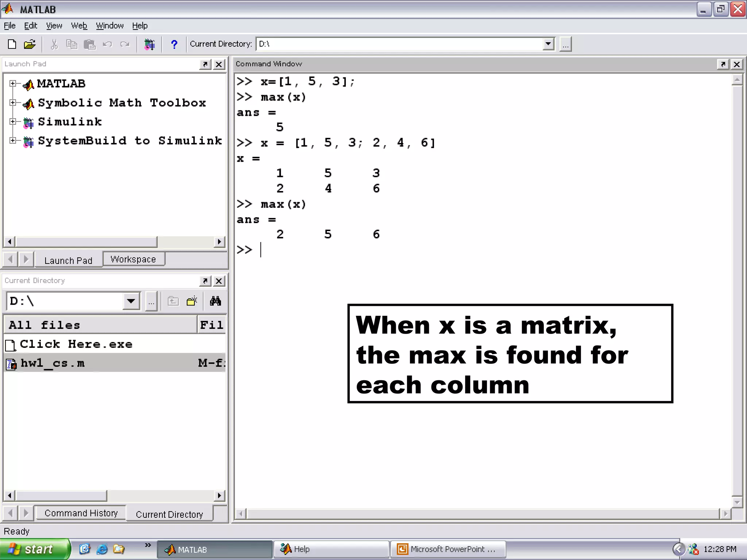Undock the Command Window panel
This screenshot has height=560, width=747.
[x=723, y=64]
